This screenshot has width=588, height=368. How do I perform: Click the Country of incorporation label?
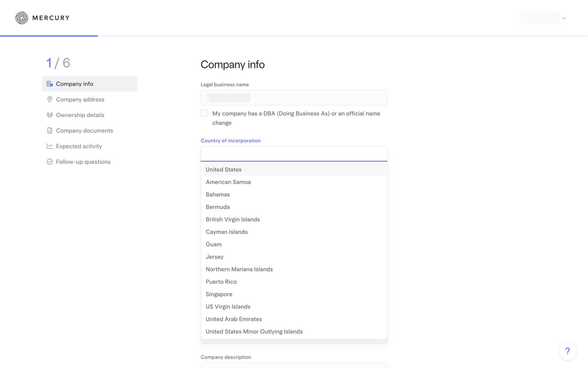pos(231,140)
